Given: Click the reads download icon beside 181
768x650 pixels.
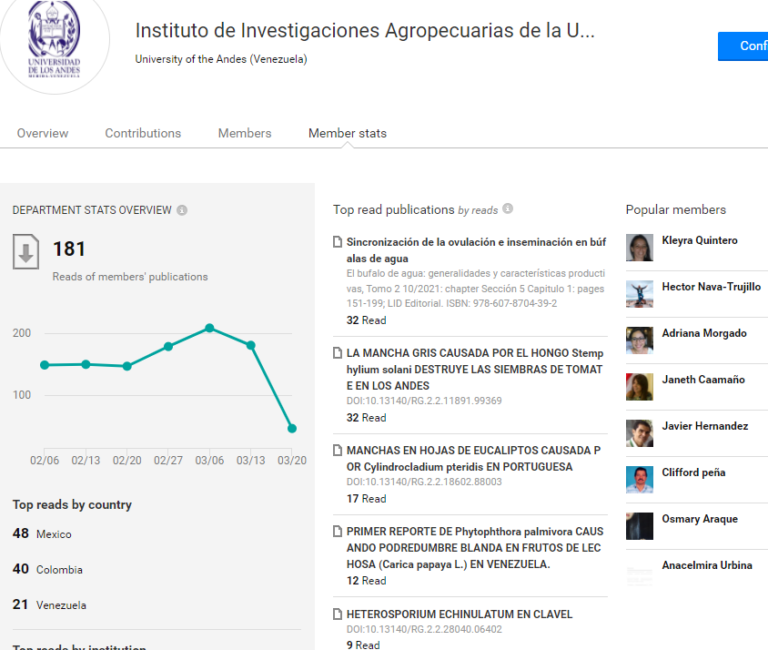Looking at the screenshot, I should click(25, 251).
